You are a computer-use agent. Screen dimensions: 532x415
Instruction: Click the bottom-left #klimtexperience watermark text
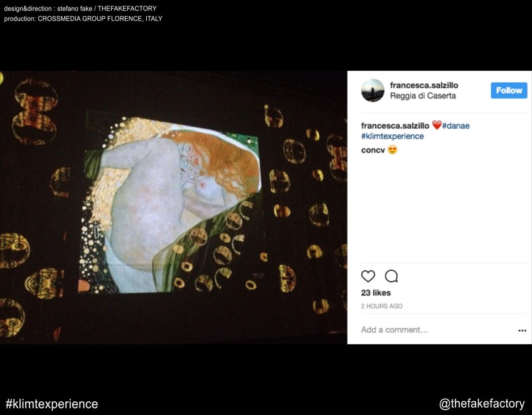51,404
